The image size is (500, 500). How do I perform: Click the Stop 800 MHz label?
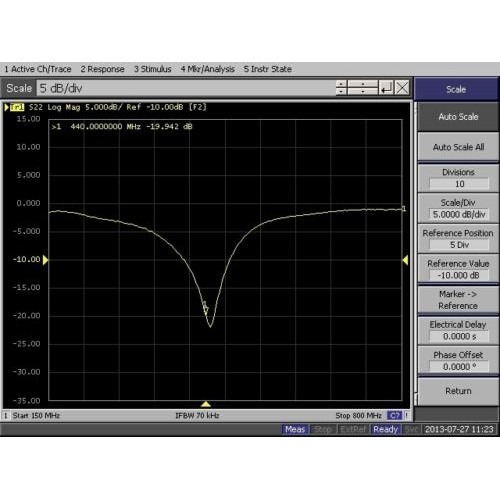coord(358,416)
